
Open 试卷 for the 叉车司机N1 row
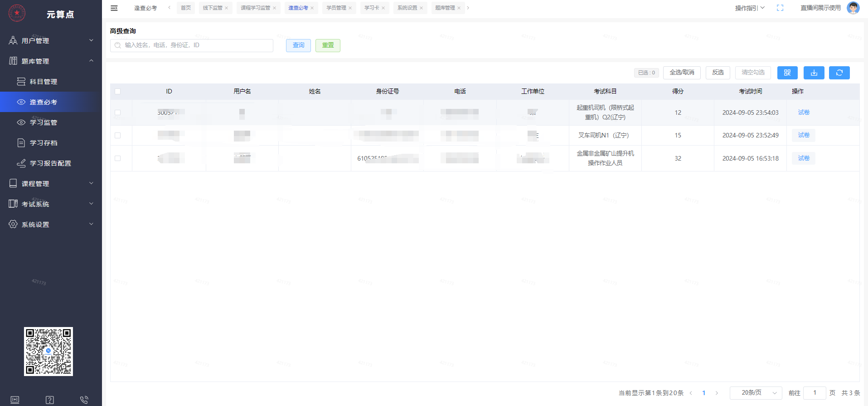pos(804,135)
